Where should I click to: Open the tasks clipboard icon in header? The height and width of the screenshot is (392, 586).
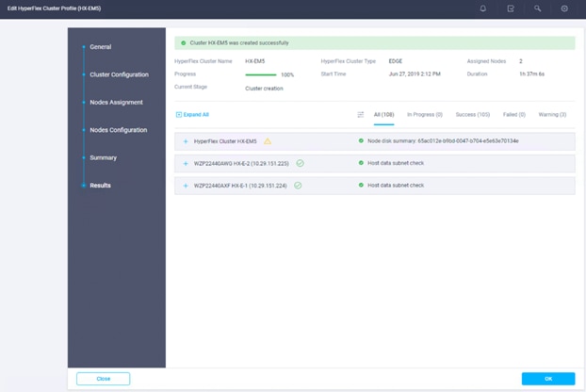[x=511, y=8]
